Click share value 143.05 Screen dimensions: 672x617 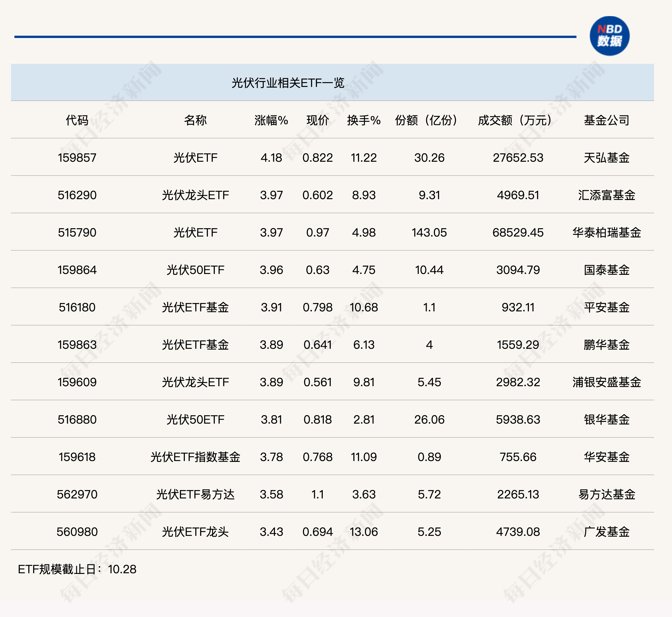(429, 232)
